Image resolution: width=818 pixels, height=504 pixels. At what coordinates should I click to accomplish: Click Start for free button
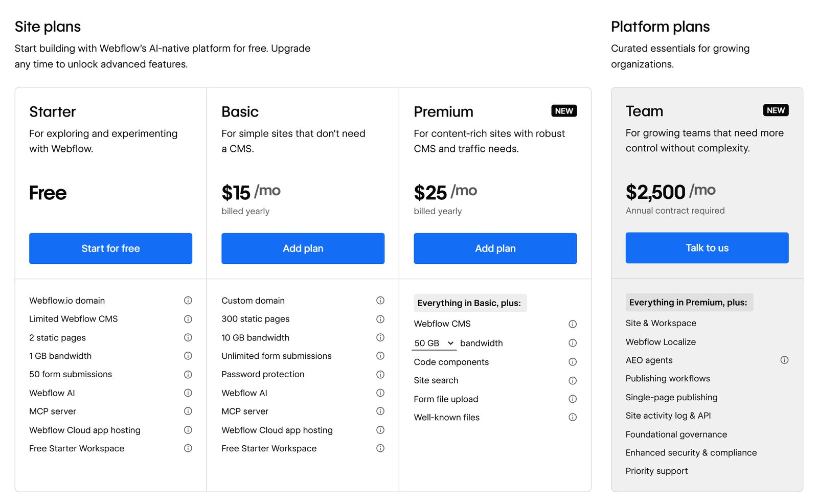point(110,248)
